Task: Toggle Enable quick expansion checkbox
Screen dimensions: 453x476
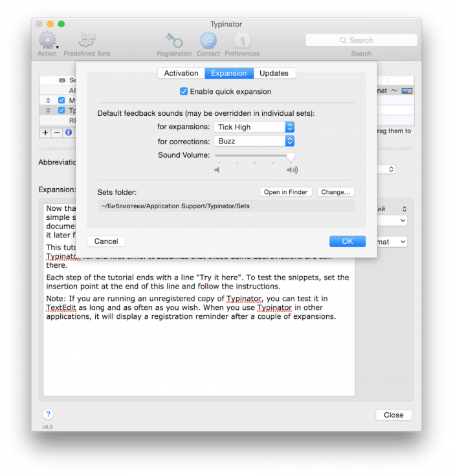Action: (184, 91)
